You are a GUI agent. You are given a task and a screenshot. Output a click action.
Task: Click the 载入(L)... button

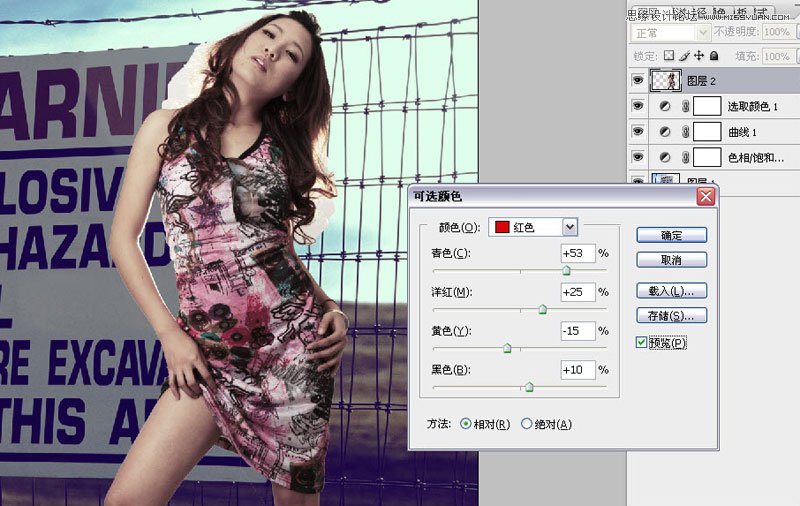(x=671, y=291)
